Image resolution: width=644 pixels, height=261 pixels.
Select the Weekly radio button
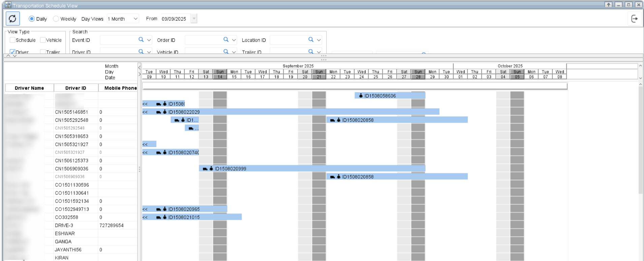pos(56,19)
